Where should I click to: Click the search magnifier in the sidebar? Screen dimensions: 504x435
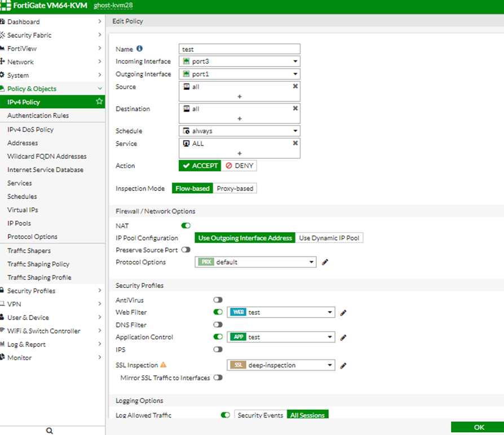(x=50, y=430)
